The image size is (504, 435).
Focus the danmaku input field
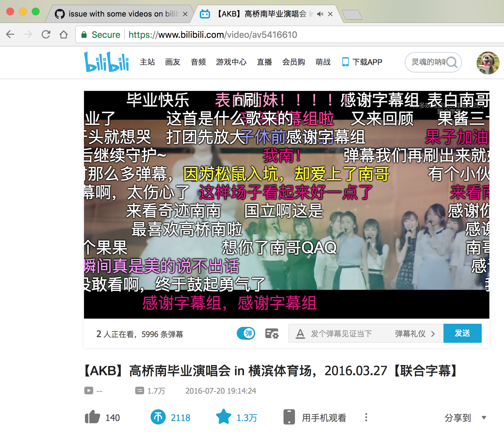click(x=341, y=334)
